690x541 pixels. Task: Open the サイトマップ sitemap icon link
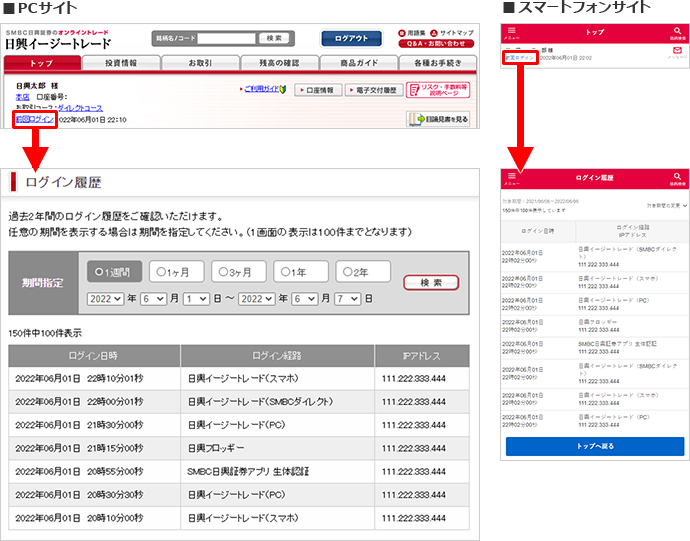449,32
